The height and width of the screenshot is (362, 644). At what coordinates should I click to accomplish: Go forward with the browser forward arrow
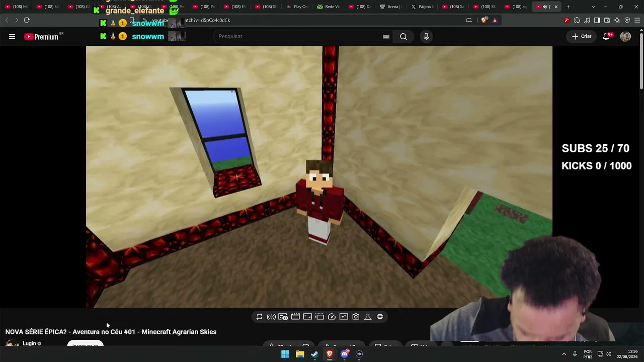pyautogui.click(x=17, y=20)
